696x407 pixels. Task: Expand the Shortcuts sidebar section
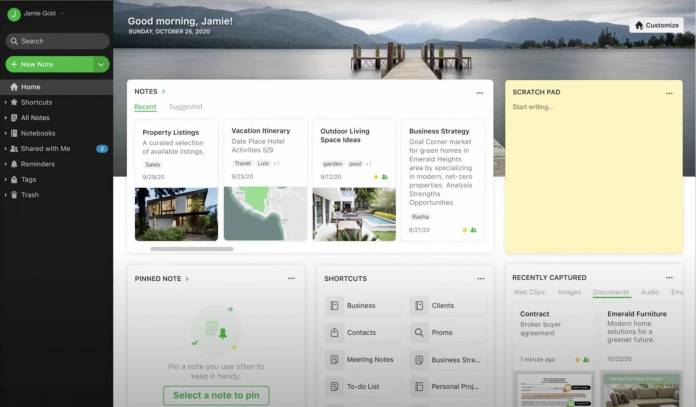[5, 102]
